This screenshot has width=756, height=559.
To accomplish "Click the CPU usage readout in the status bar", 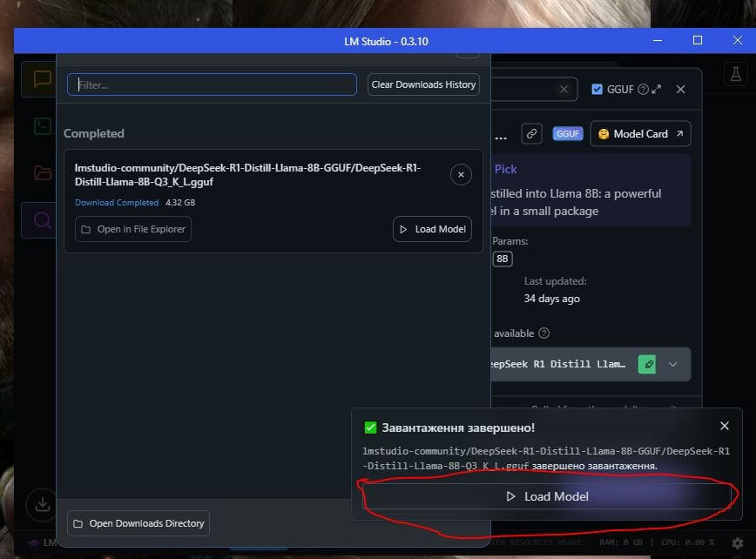I will [x=688, y=542].
